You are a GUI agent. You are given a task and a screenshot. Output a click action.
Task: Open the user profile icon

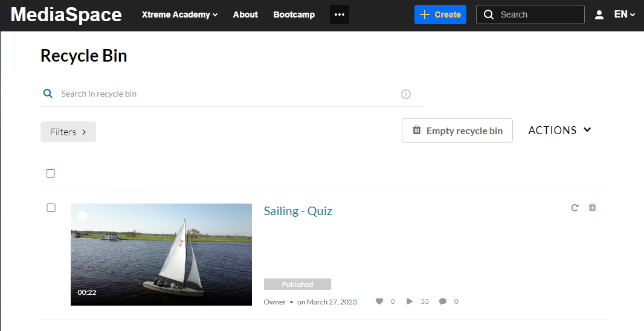pos(599,14)
